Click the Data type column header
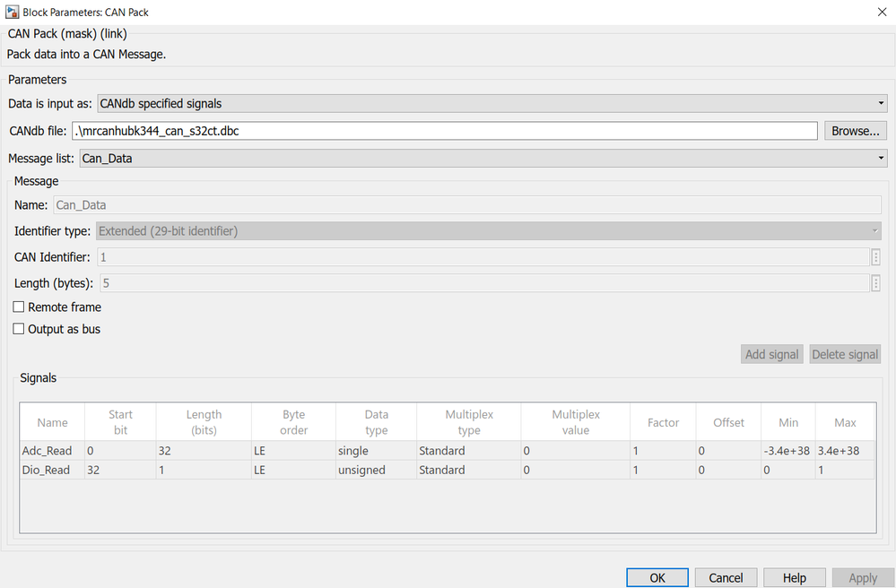Viewport: 896px width, 588px height. click(377, 422)
